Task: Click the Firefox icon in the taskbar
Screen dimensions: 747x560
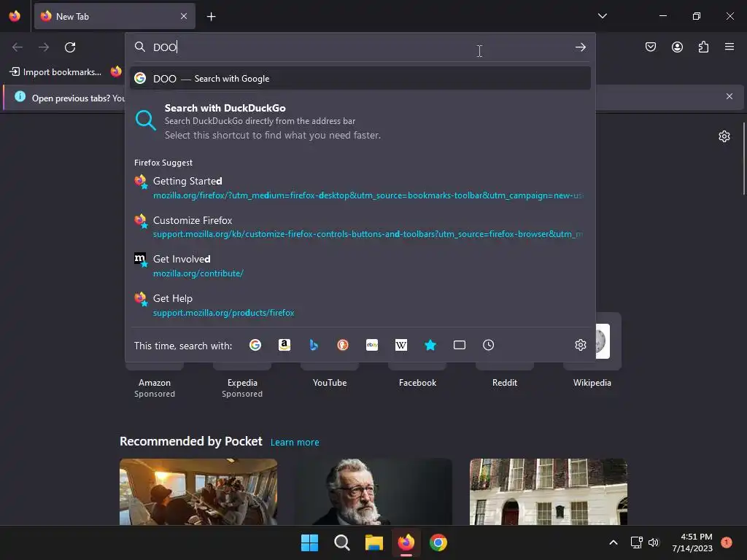Action: click(406, 542)
